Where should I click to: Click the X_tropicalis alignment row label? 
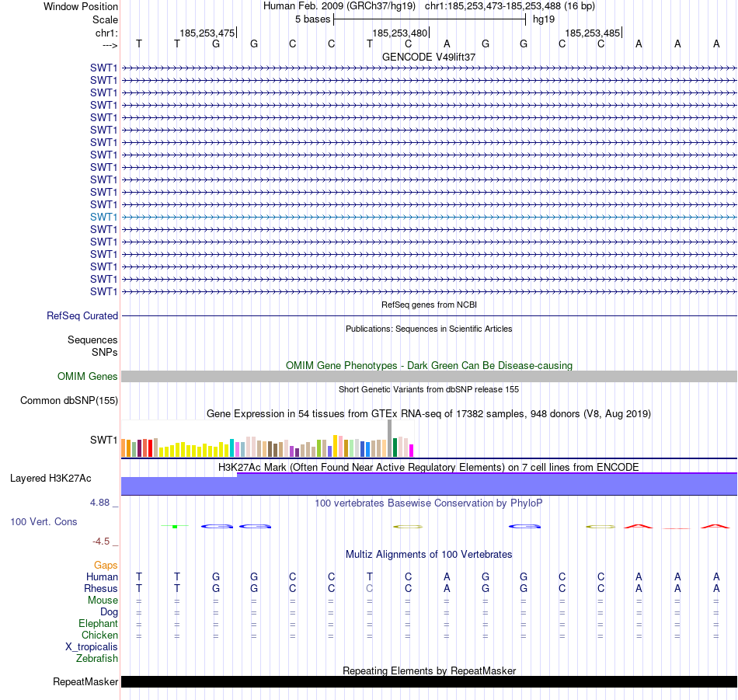pos(92,647)
